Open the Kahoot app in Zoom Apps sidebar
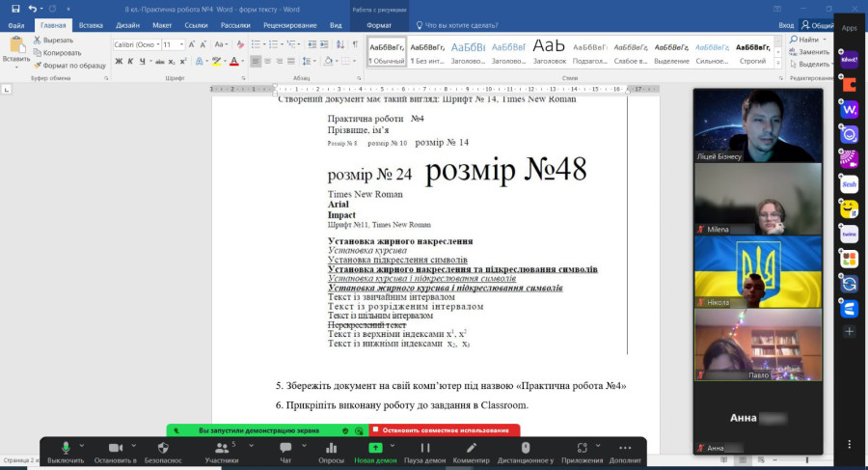 click(849, 59)
